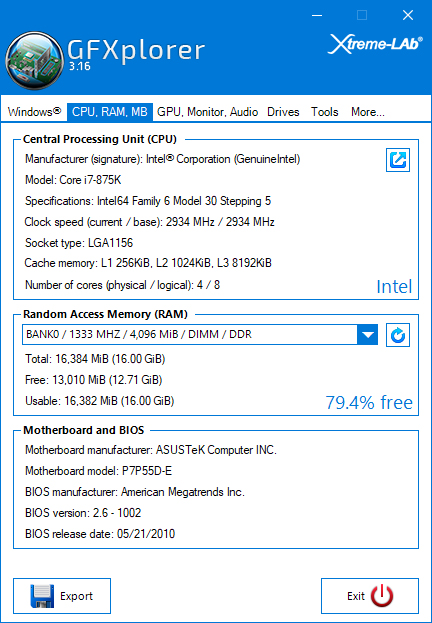Click the floppy disk Export icon

pos(42,596)
